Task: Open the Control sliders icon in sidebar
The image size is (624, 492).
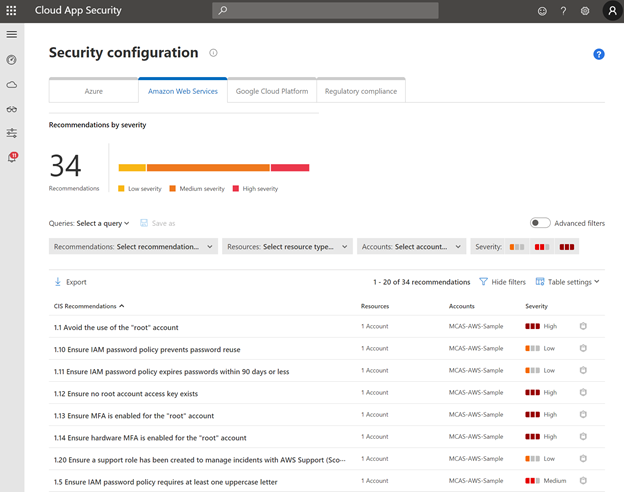Action: coord(12,133)
